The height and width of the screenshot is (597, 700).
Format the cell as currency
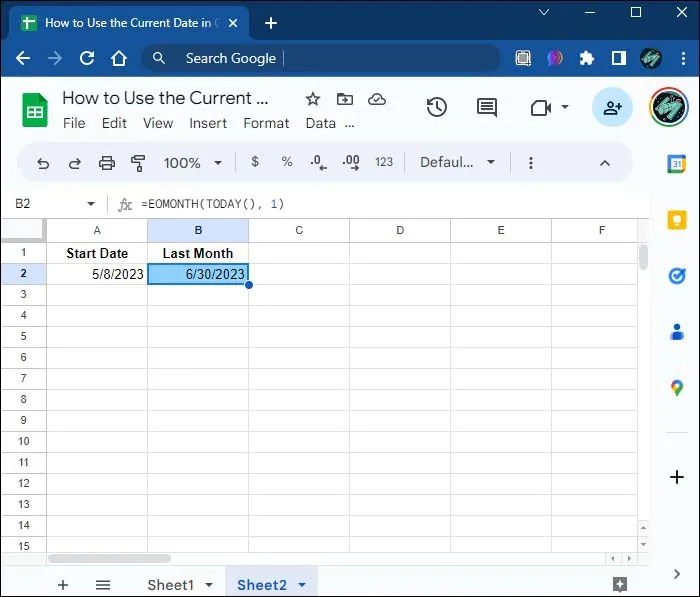tap(255, 162)
